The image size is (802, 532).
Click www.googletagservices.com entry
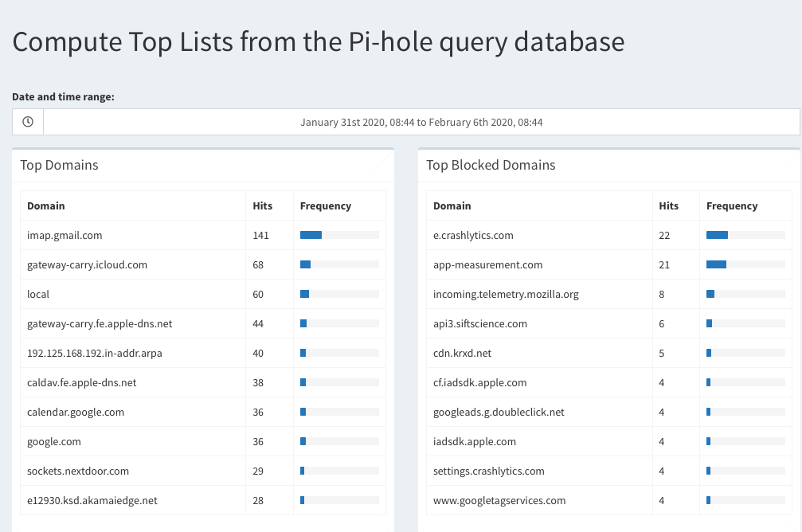(x=499, y=501)
